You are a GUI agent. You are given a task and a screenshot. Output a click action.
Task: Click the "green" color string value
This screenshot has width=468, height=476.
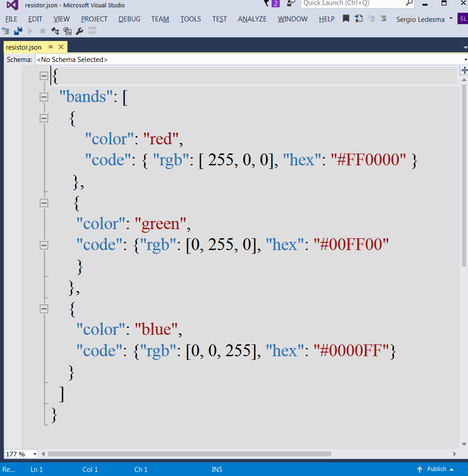click(160, 224)
